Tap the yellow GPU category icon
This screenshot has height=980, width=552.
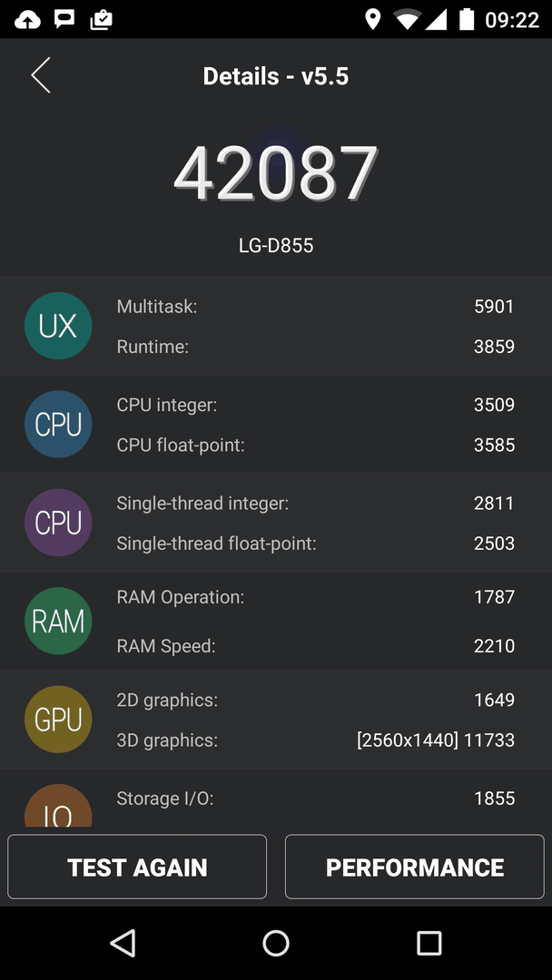58,720
